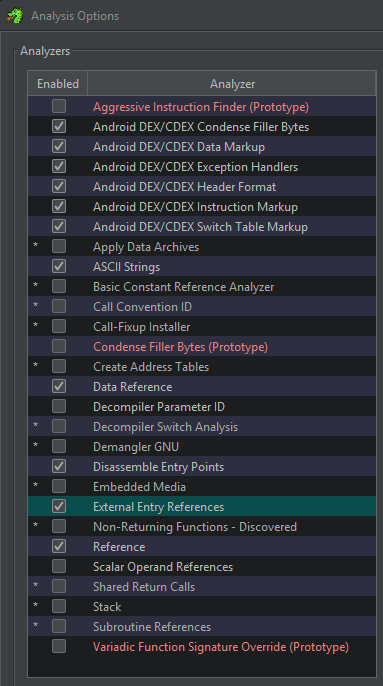
Task: Select Non-Returning Functions - Discovered name
Action: [x=195, y=527]
